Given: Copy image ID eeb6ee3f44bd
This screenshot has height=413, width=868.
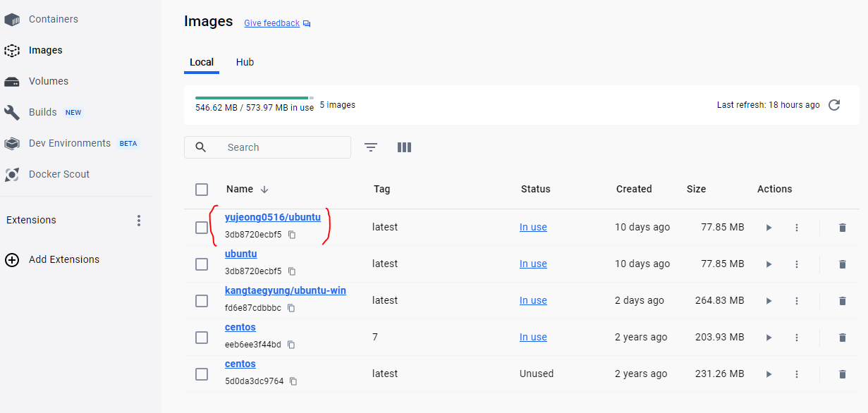Looking at the screenshot, I should (x=291, y=345).
